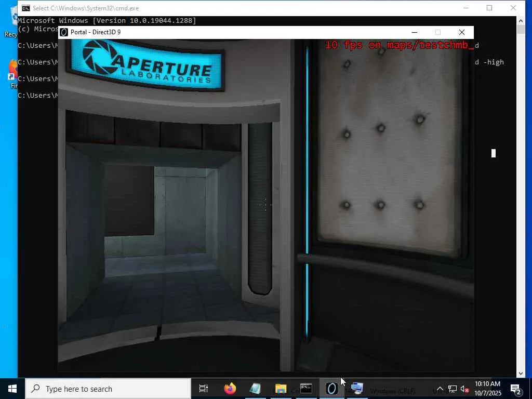Show hidden system tray icons
The height and width of the screenshot is (399, 532).
point(440,389)
